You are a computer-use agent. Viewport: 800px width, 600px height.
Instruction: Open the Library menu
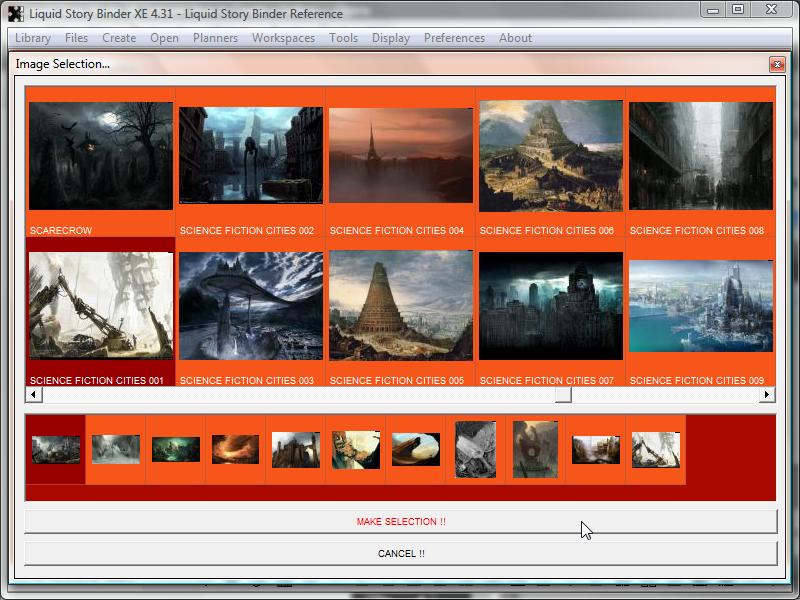pos(33,38)
